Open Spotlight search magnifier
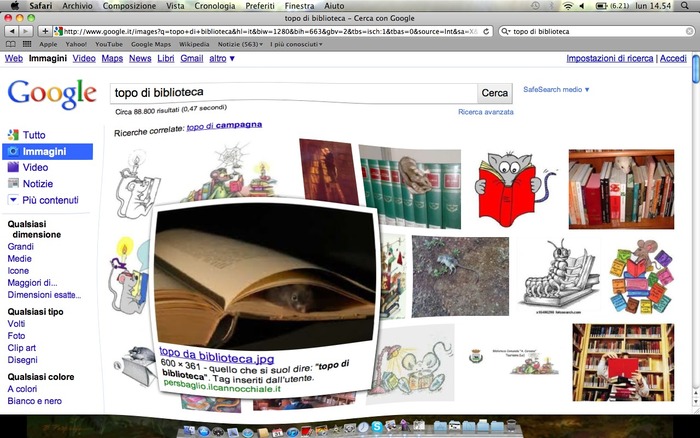 coord(684,5)
